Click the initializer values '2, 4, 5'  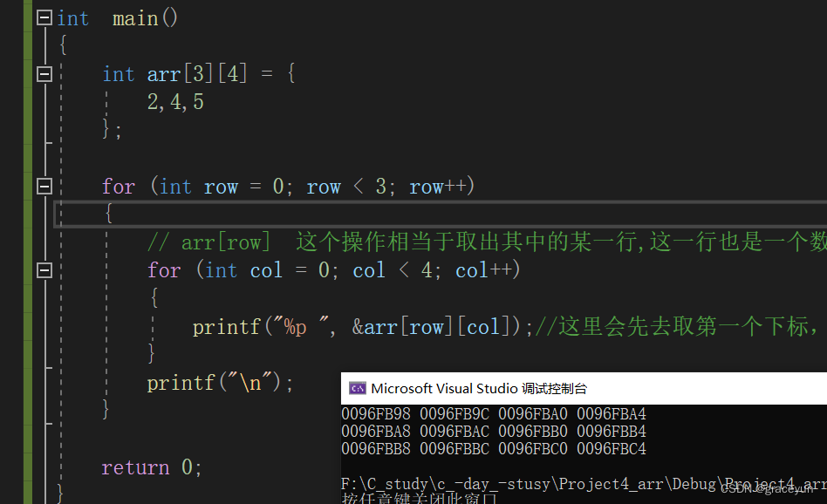coord(175,102)
